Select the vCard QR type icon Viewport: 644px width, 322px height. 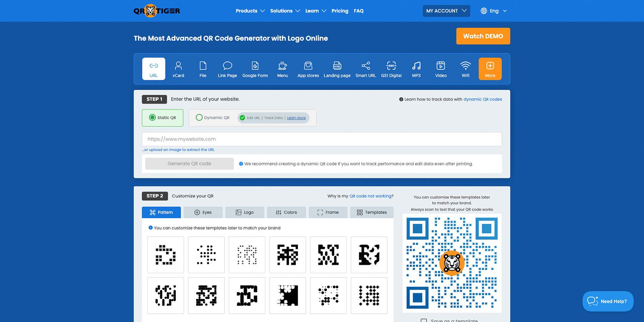coord(178,69)
